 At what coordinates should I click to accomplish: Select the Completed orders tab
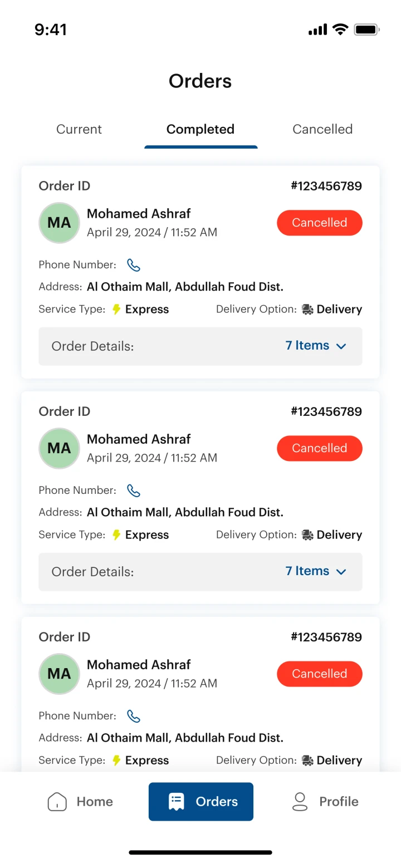pyautogui.click(x=200, y=129)
